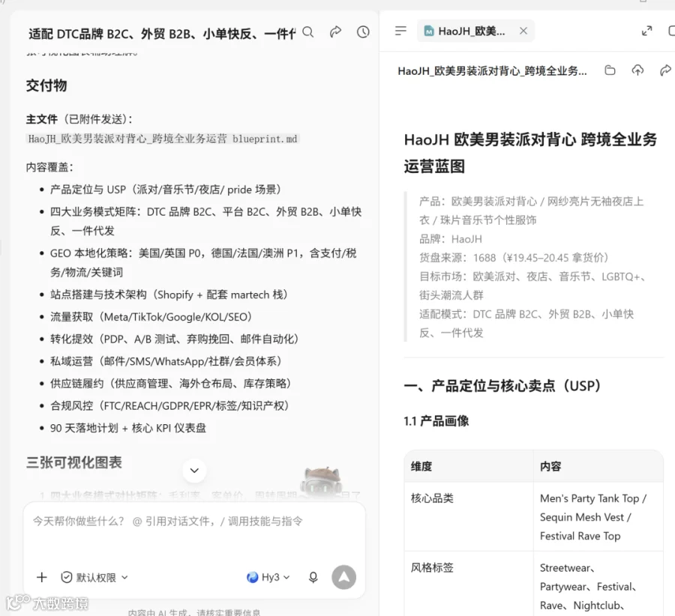Click the 货盘来源 1688 line in the summary
Screen dimensions: 675x616
coord(514,258)
